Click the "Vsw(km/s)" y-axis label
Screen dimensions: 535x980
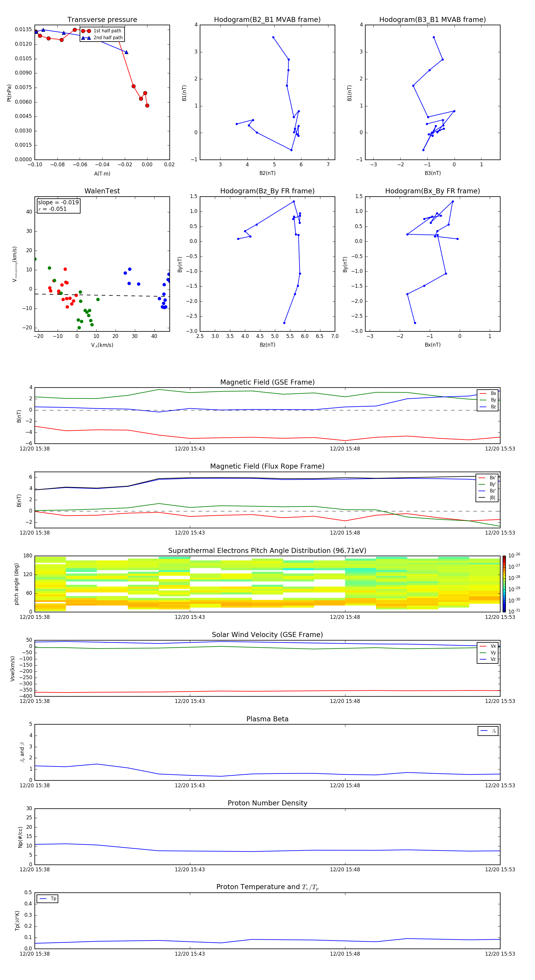click(x=12, y=668)
